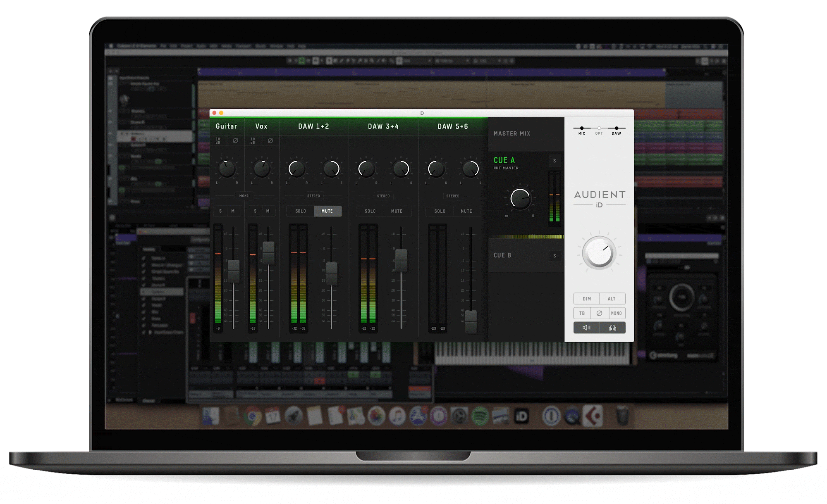Open Spotify from the Dock
This screenshot has width=827, height=504.
(480, 416)
